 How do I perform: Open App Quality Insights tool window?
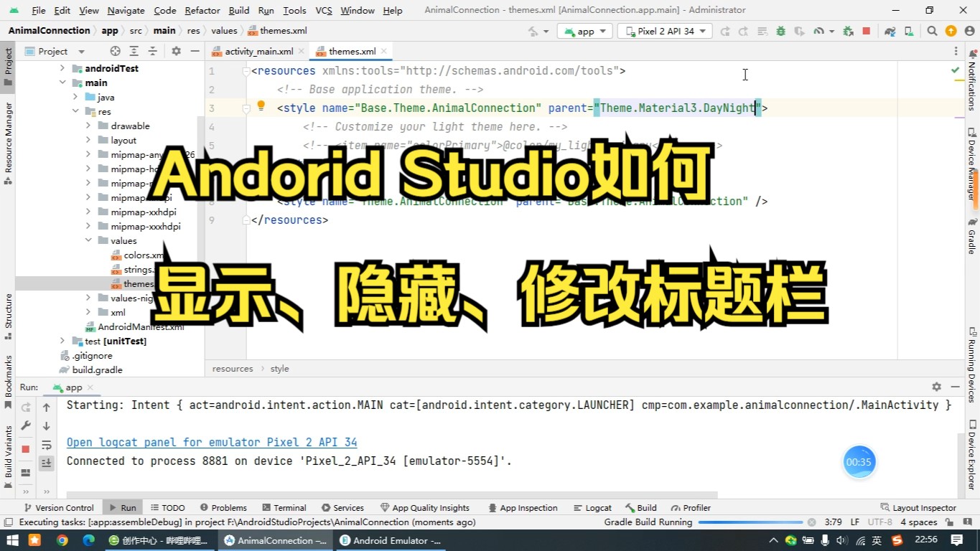click(x=424, y=507)
